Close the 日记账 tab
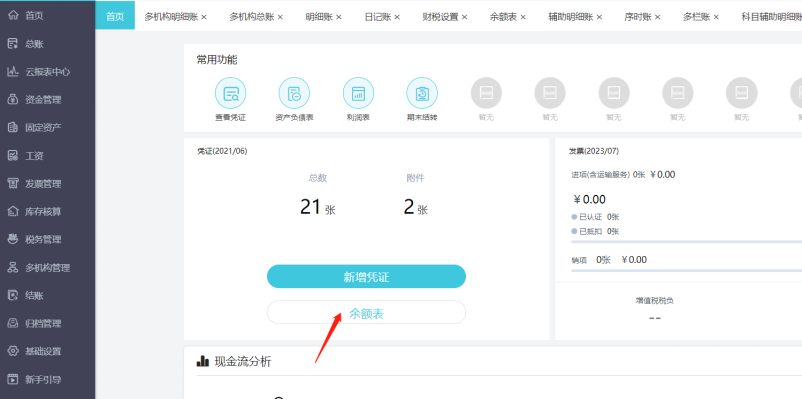802x399 pixels. (397, 17)
